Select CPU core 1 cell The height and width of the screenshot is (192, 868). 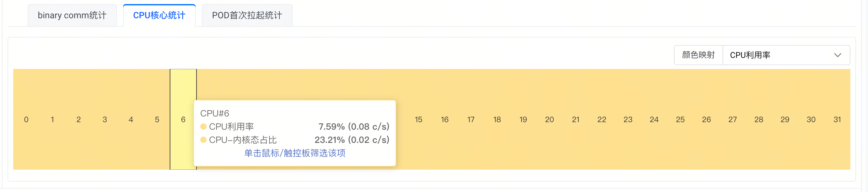(x=52, y=120)
